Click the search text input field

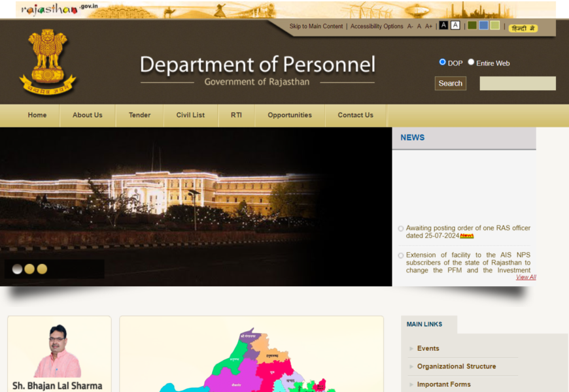[517, 84]
